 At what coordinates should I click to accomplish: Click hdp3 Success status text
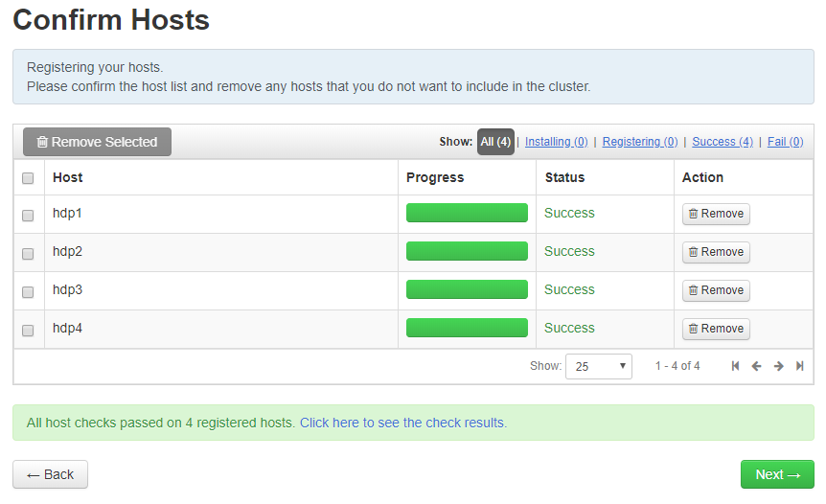pos(569,289)
